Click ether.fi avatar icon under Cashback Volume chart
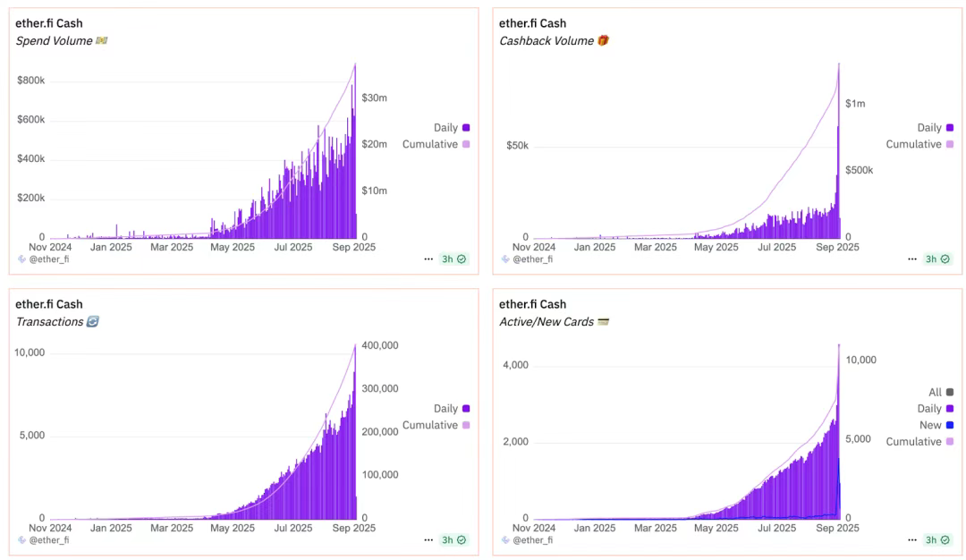Screen dimensions: 966x560 [505, 259]
